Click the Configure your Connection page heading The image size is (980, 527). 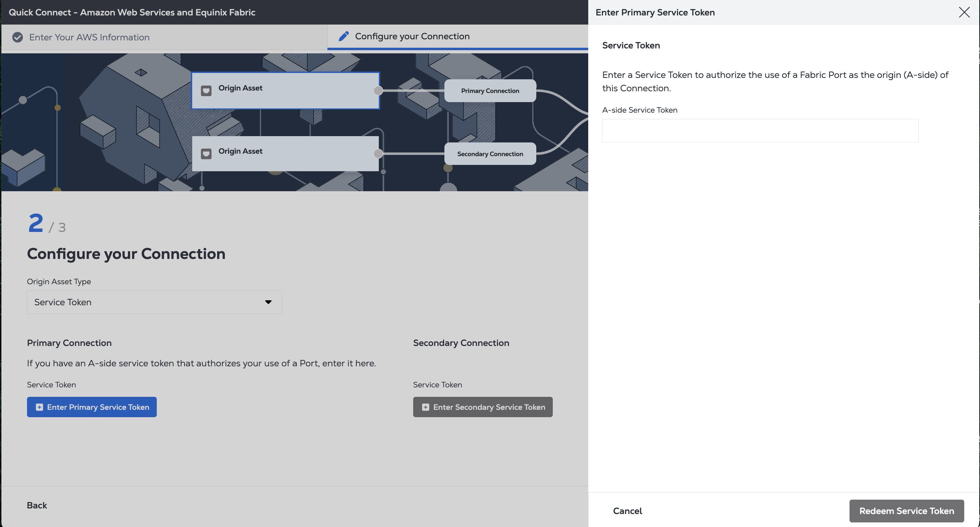126,254
